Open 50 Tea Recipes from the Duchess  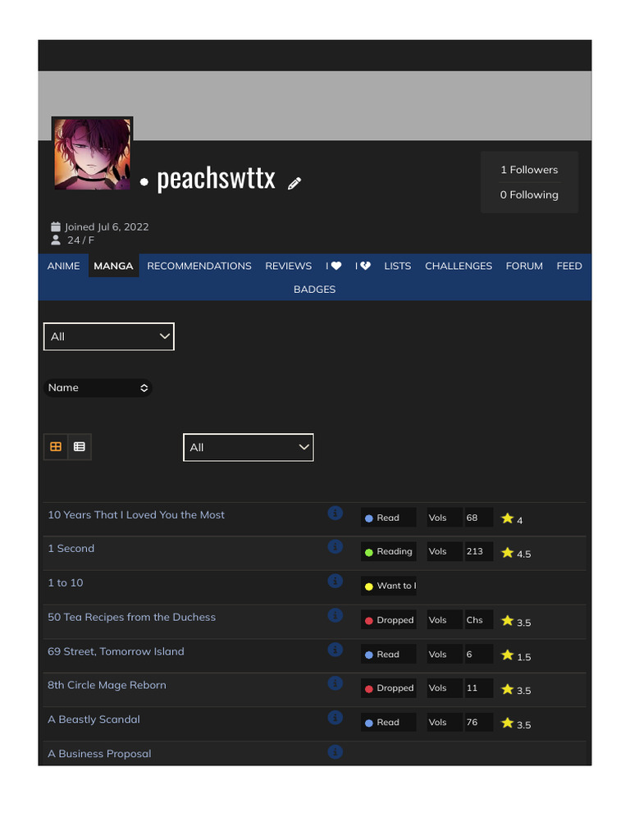[131, 617]
